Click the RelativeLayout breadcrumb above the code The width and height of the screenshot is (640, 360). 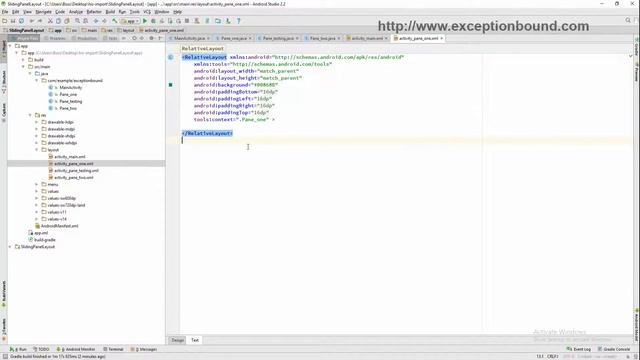202,49
